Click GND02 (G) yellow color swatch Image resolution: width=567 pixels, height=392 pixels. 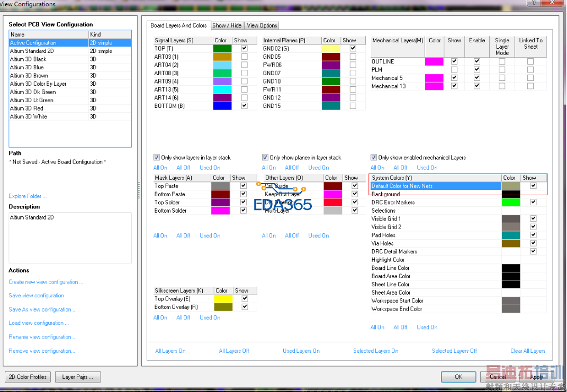pyautogui.click(x=330, y=49)
